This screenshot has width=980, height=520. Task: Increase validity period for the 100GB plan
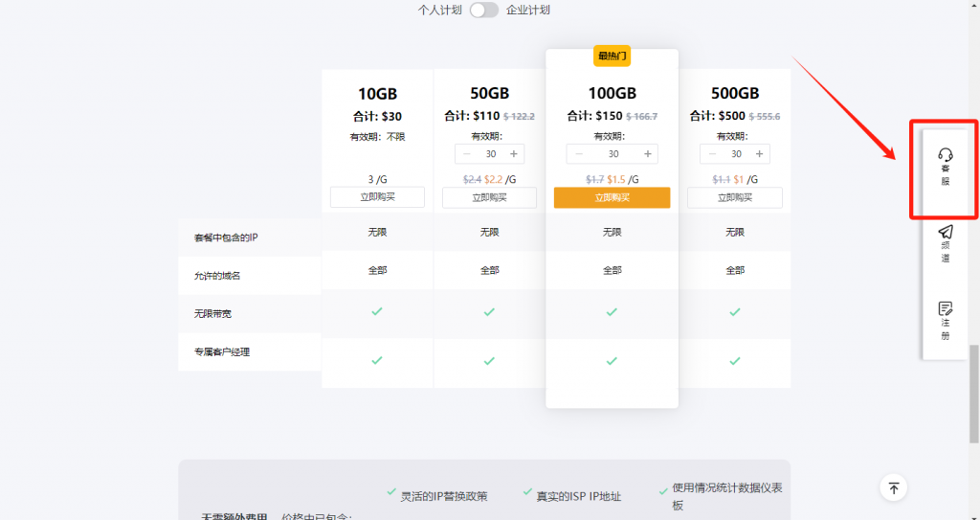[647, 154]
